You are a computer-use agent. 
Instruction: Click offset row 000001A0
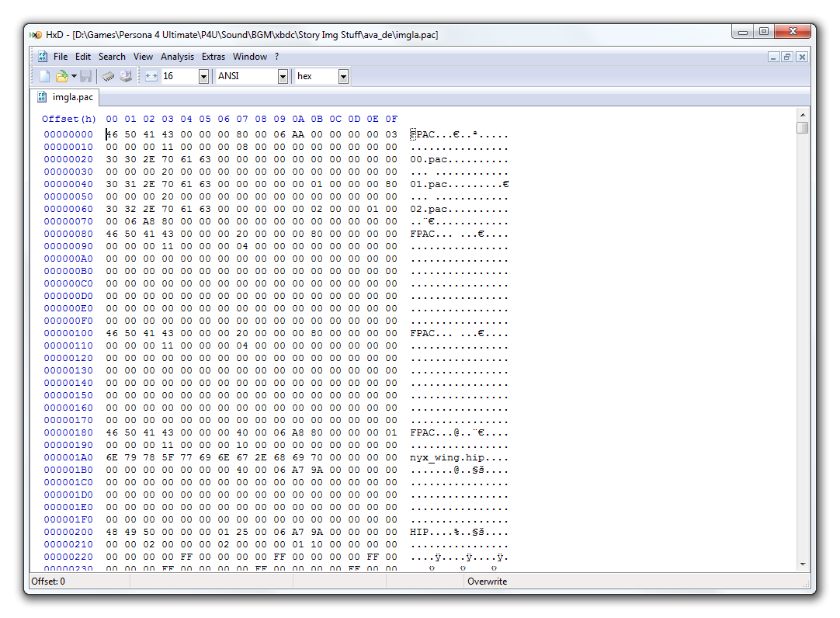(68, 457)
